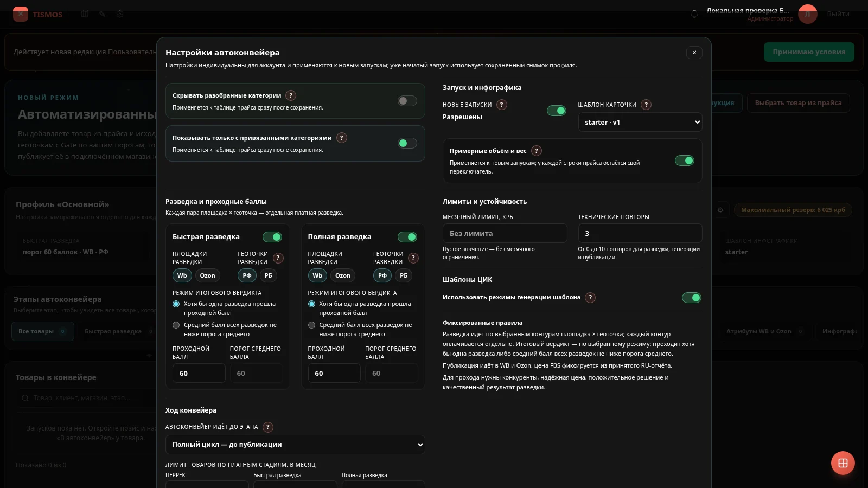Screen dimensions: 868x488
Task: Select РФ geopoint in Полная разведка
Action: click(x=382, y=275)
